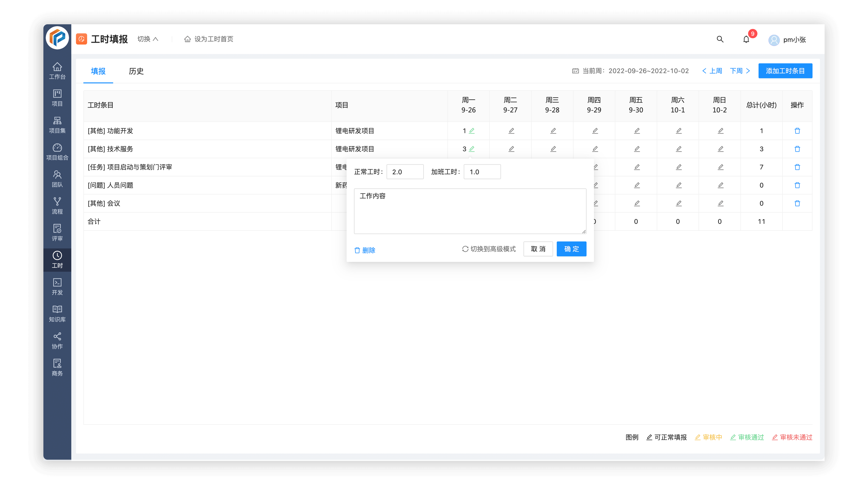
Task: Click 切换到高级模式 in the popup
Action: click(489, 249)
